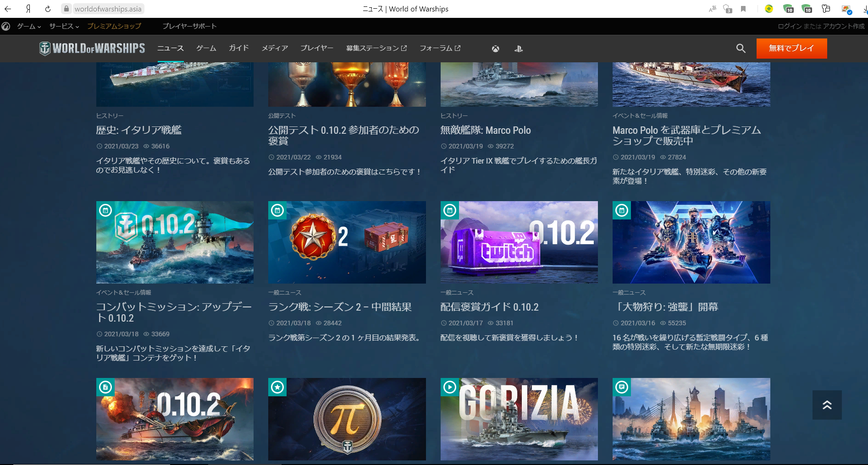Open the Marco Polo を武器庫とプレミアムショップで販売中 article
The height and width of the screenshot is (465, 868).
[x=686, y=136]
